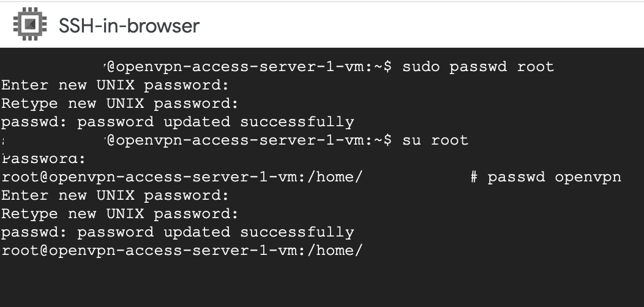Click the first 'Enter new UNIX password:' line
The width and height of the screenshot is (644, 307).
click(115, 85)
